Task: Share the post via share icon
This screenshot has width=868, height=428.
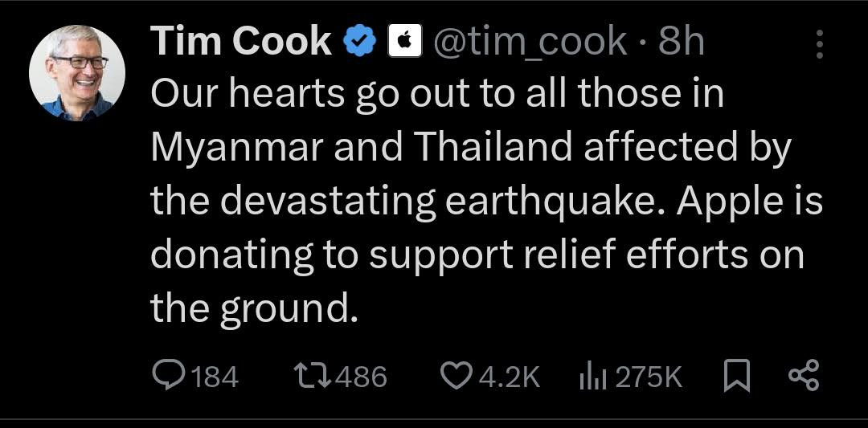Action: 804,376
